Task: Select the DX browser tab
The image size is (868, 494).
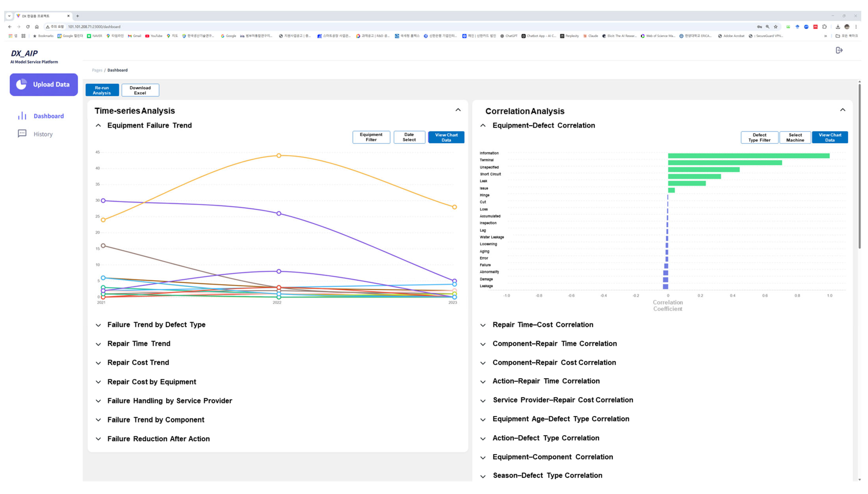Action: point(43,16)
